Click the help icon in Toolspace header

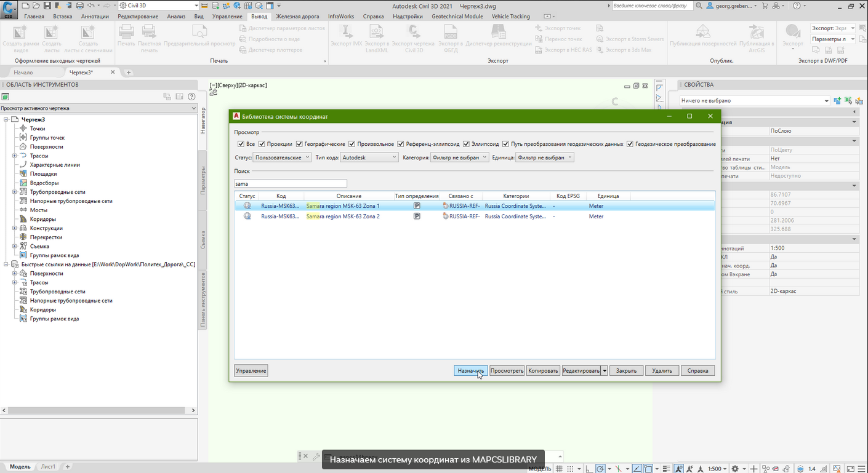[191, 97]
